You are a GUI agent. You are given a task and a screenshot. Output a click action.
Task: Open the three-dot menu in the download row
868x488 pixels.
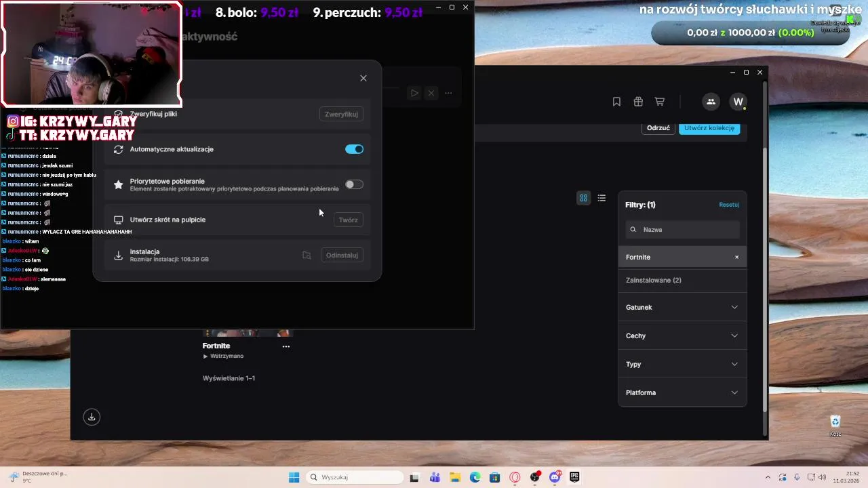(448, 93)
